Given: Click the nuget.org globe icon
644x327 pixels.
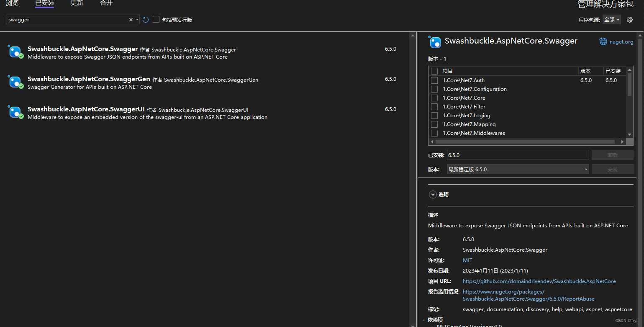Looking at the screenshot, I should [x=603, y=41].
